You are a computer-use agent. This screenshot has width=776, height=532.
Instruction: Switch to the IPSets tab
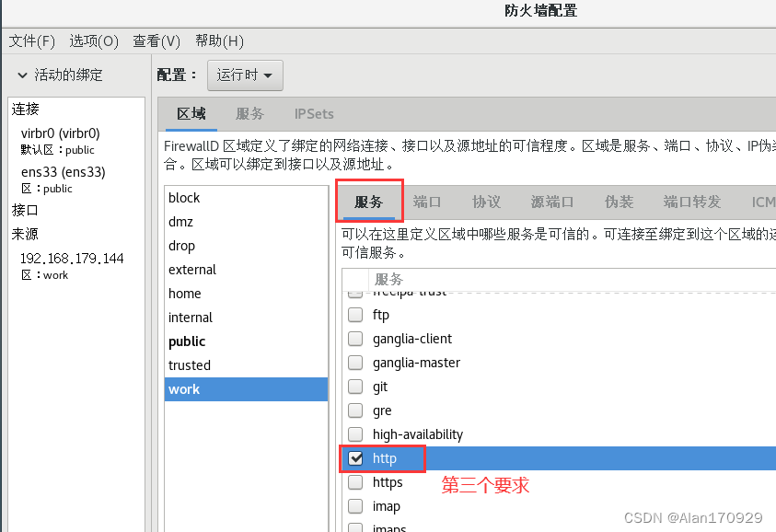pyautogui.click(x=314, y=114)
